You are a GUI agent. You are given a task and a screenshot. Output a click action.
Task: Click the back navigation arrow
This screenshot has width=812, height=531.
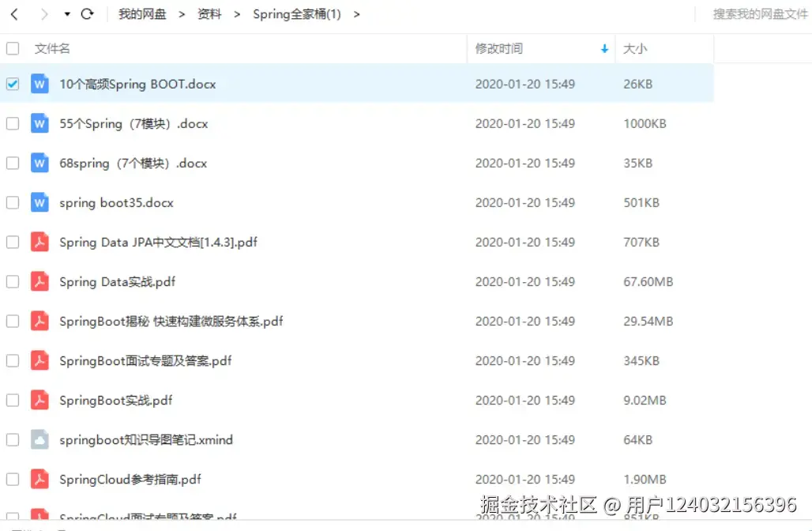13,13
